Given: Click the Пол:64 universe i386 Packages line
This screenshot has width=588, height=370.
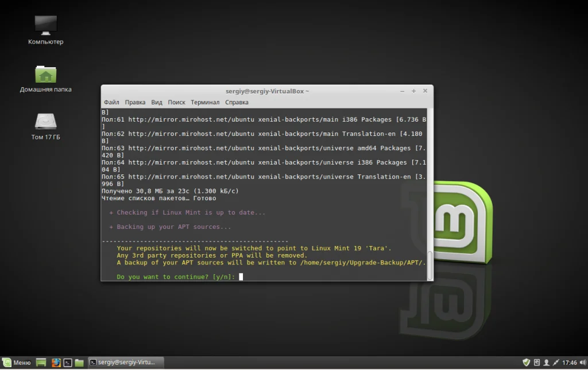Looking at the screenshot, I should click(x=264, y=166).
